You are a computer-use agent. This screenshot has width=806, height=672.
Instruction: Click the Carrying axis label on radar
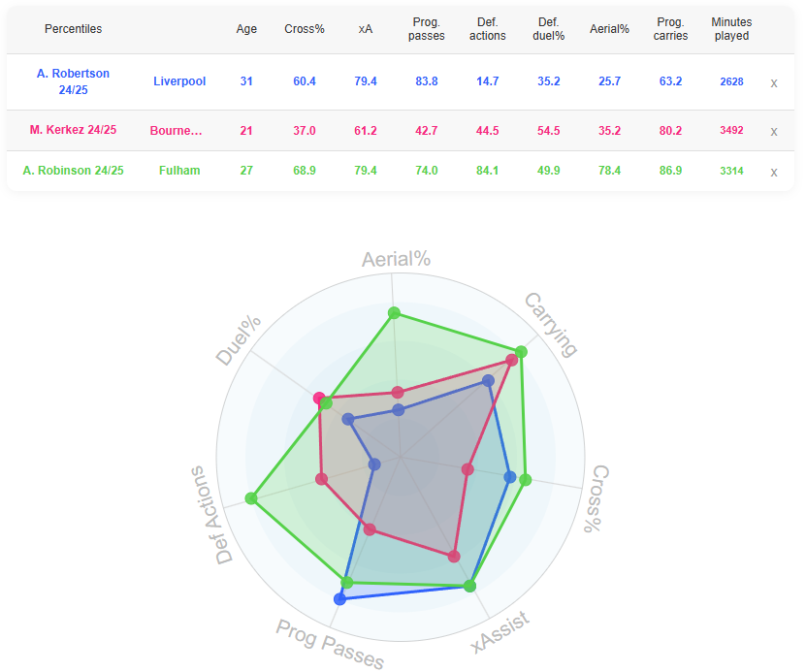(551, 323)
